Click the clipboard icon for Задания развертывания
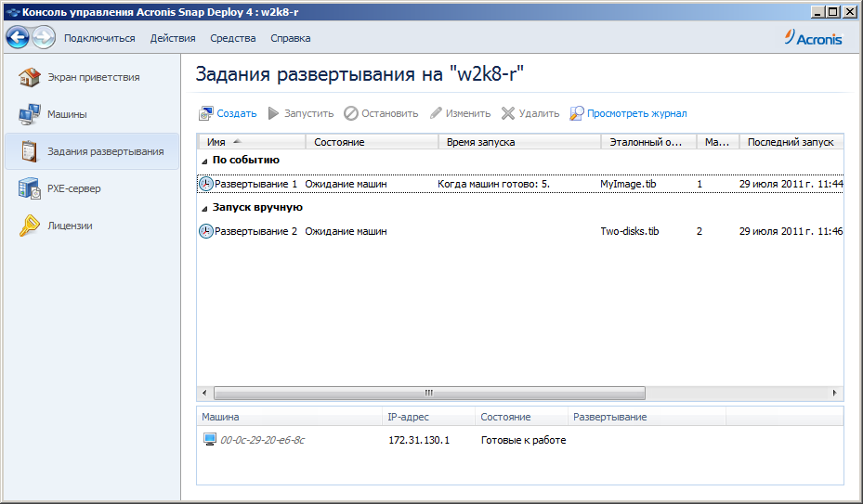 click(29, 151)
